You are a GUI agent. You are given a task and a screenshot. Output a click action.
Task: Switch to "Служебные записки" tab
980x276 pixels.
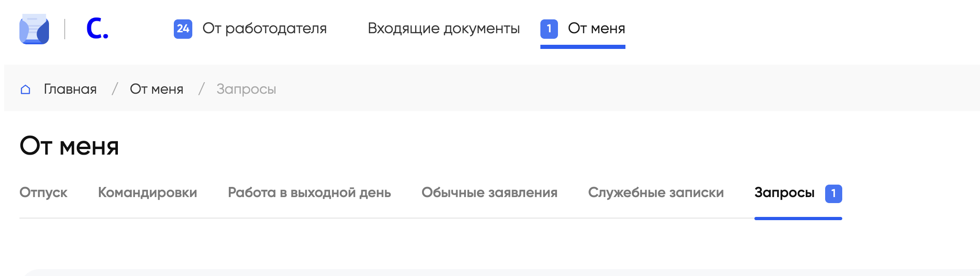click(x=656, y=192)
